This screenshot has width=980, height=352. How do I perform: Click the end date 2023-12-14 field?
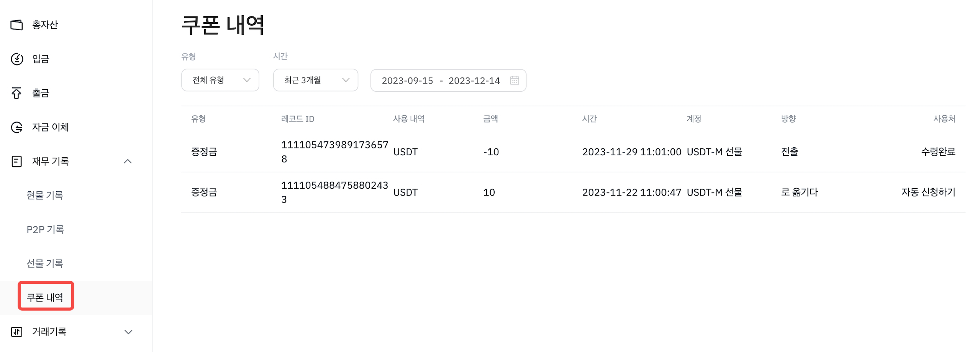474,81
